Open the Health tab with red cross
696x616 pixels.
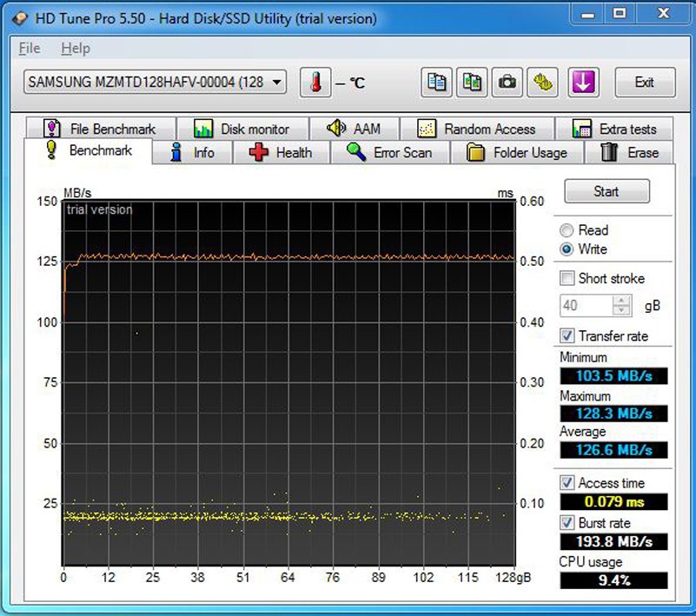click(x=280, y=153)
